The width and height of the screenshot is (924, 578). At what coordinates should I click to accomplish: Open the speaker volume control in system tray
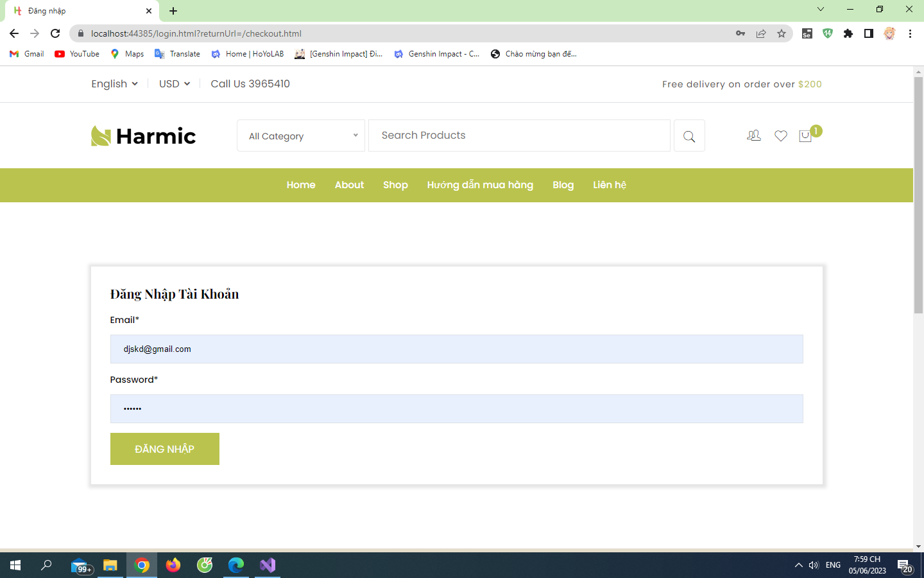pyautogui.click(x=814, y=565)
